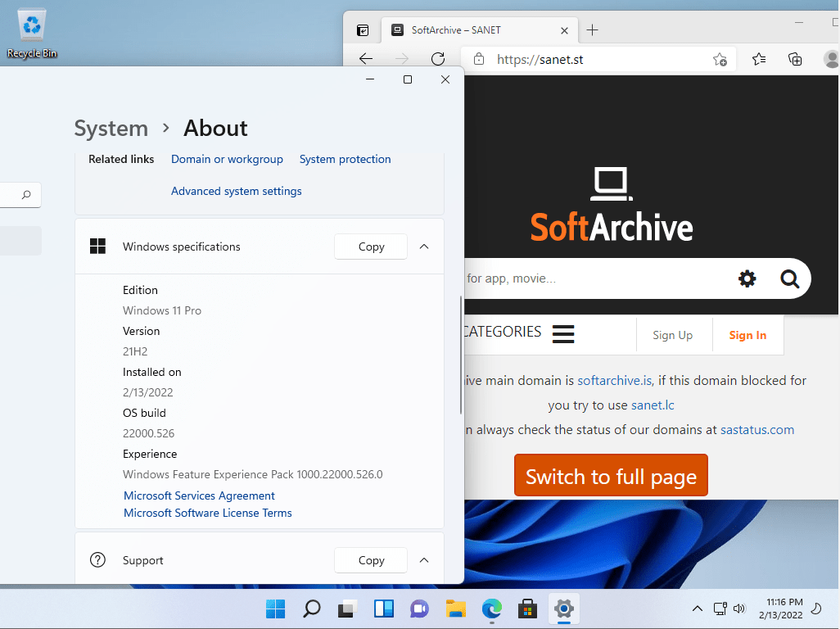Select the SoftArchive – SANET tab

480,30
